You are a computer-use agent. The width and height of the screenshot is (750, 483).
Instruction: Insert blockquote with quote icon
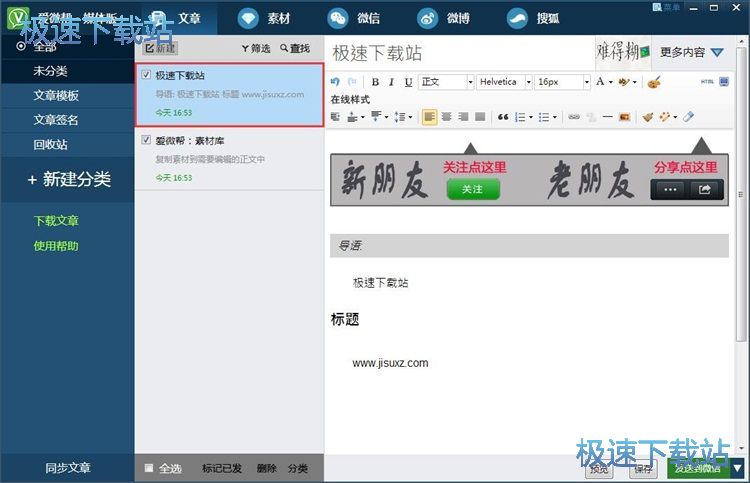pos(503,117)
